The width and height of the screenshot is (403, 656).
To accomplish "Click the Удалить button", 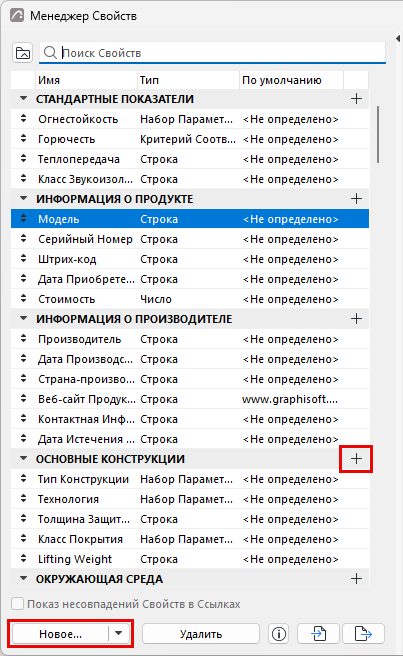I will [201, 634].
